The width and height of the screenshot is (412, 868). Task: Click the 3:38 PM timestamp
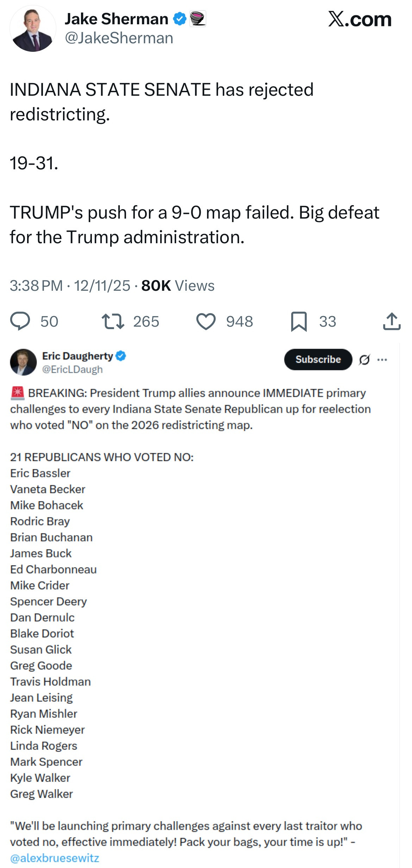coord(36,285)
